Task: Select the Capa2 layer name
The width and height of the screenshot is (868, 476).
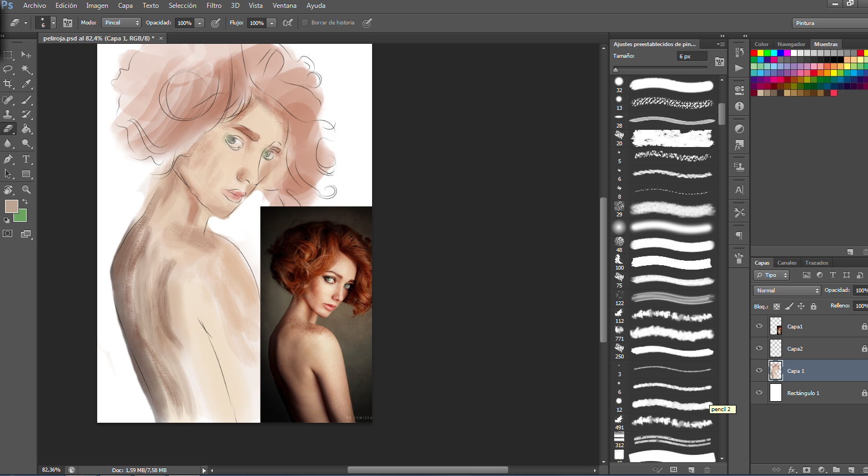Action: (795, 348)
